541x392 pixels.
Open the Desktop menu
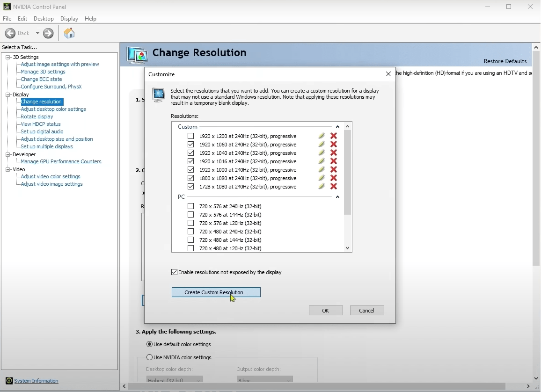44,19
